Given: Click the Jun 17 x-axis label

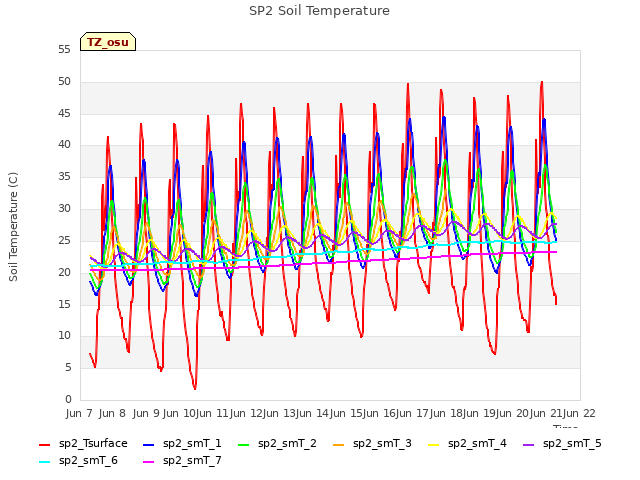Looking at the screenshot, I should click(413, 413).
